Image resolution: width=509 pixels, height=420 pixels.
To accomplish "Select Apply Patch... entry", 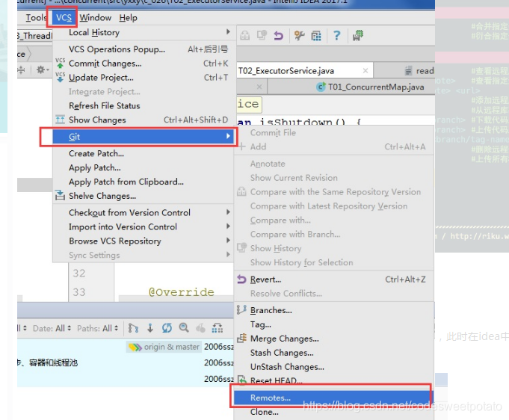I will pyautogui.click(x=143, y=167).
